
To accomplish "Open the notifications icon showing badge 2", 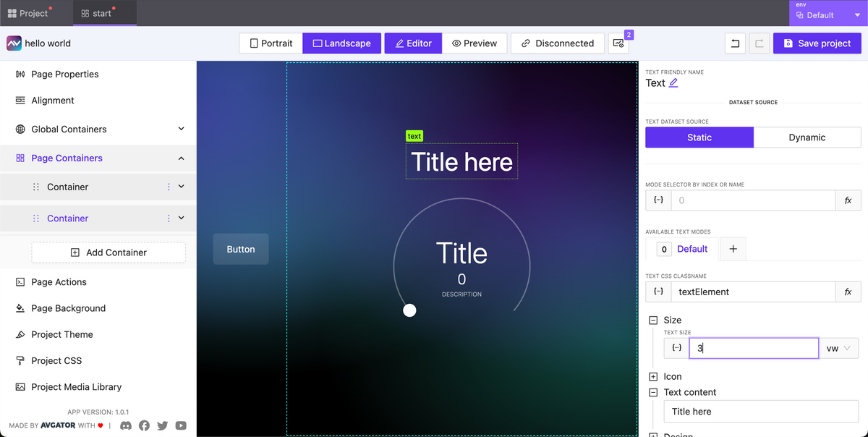I will coord(618,43).
